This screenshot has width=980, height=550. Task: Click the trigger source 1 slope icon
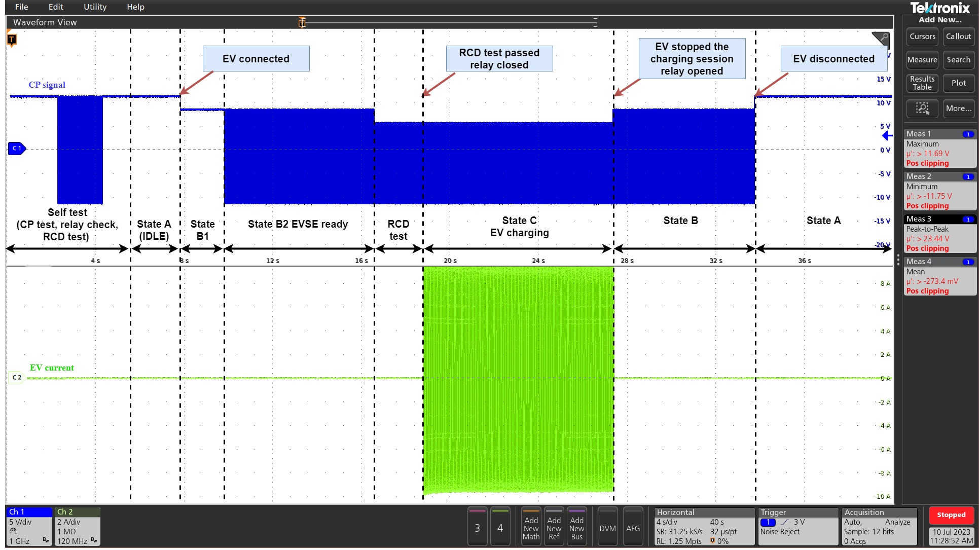click(785, 522)
